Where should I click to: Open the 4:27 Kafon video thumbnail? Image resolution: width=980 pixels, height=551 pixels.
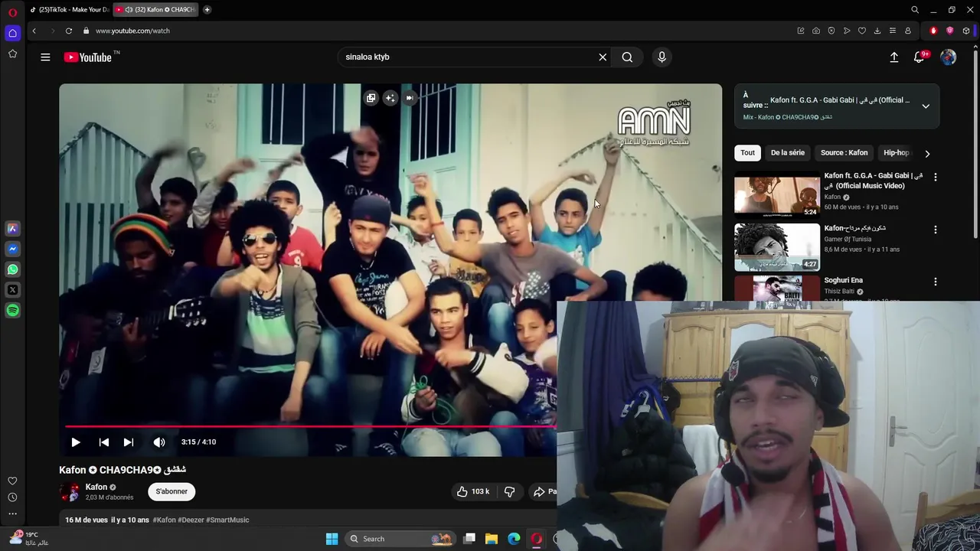coord(777,247)
